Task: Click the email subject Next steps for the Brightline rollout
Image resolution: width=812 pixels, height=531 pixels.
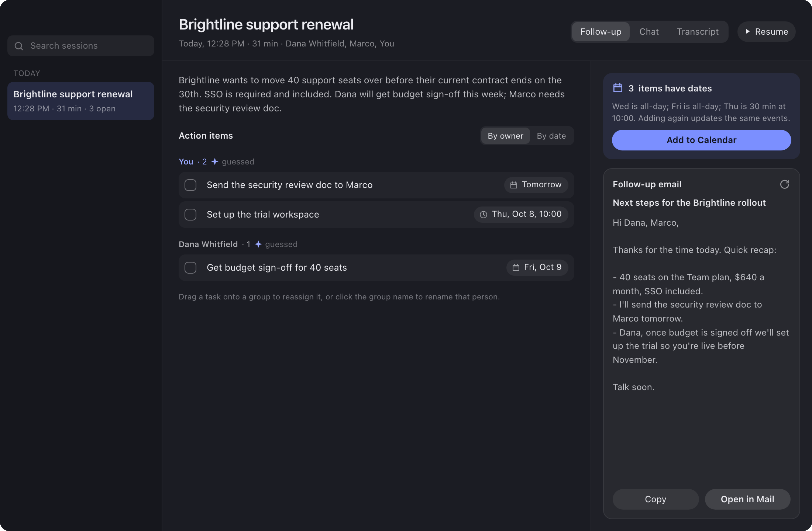Action: (x=689, y=203)
